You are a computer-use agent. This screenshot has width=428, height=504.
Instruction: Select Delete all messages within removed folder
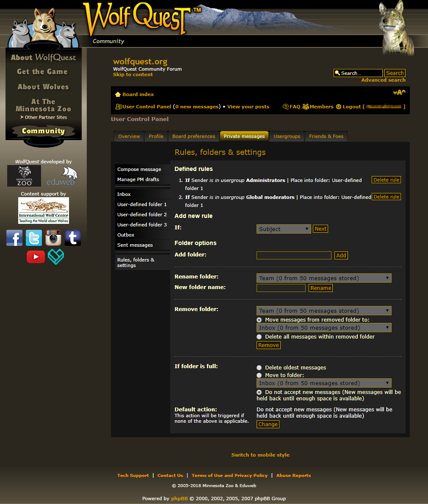tap(259, 337)
